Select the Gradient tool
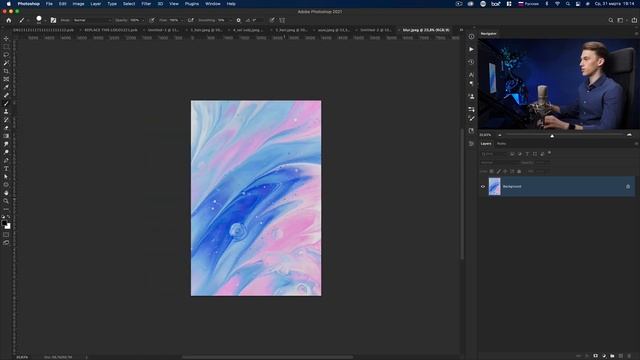The image size is (640, 360). point(6,136)
